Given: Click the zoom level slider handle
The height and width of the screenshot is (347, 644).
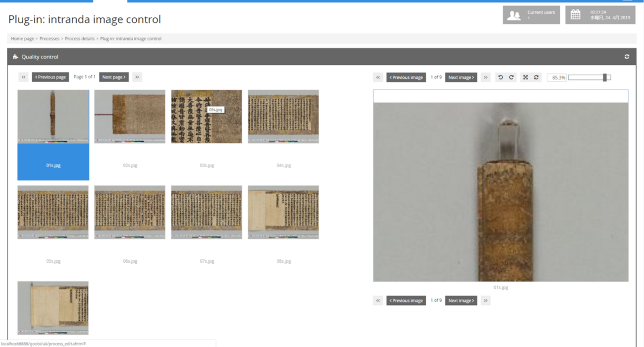Looking at the screenshot, I should coord(605,77).
